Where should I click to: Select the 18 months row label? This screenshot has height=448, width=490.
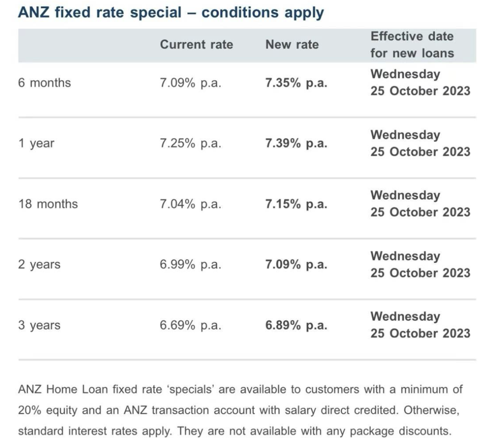48,204
